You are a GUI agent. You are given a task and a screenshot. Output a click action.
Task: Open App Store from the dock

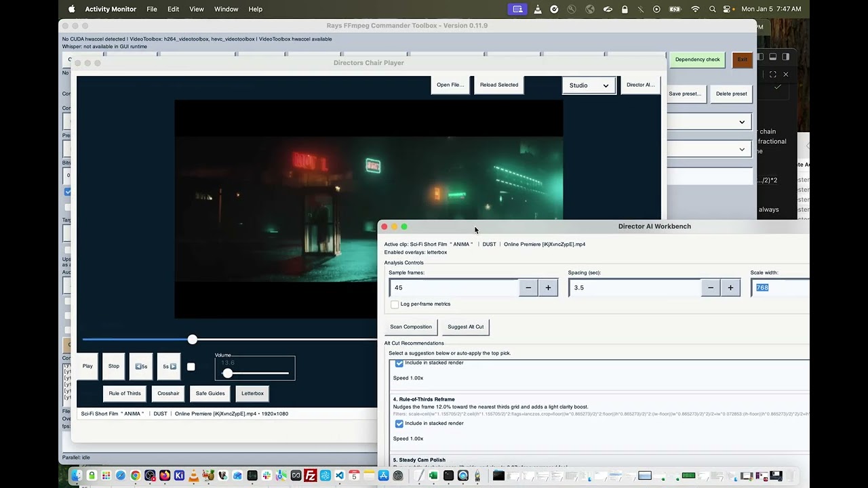click(383, 476)
